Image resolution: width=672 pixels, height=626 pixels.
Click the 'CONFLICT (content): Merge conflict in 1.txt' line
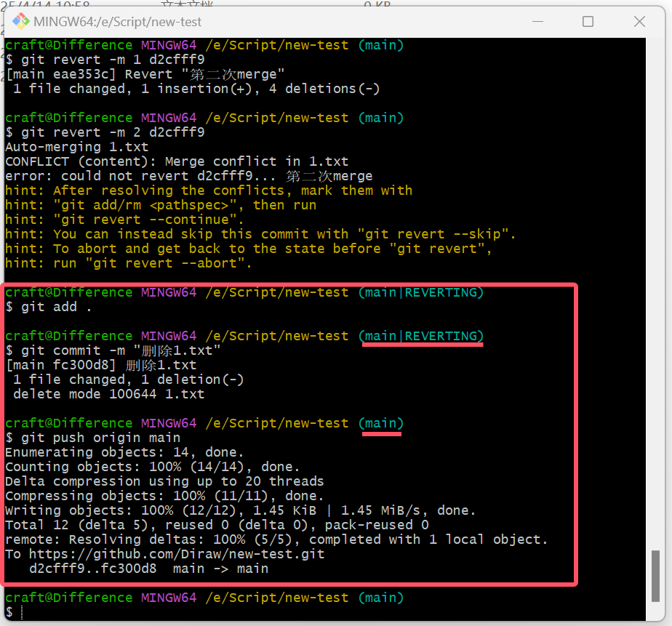click(177, 161)
